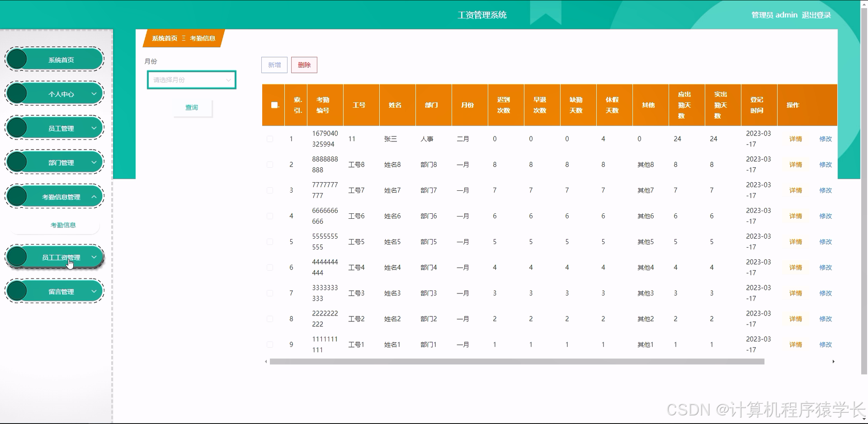
Task: Open 详情 for the 姓名1 row
Action: [796, 344]
